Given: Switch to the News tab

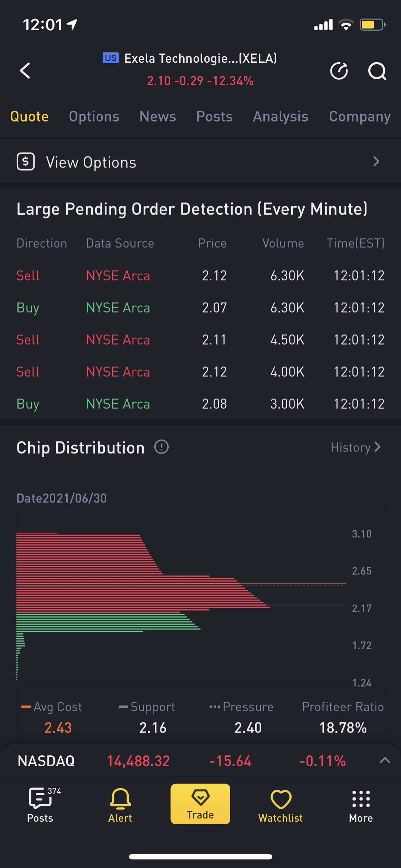Looking at the screenshot, I should [158, 117].
